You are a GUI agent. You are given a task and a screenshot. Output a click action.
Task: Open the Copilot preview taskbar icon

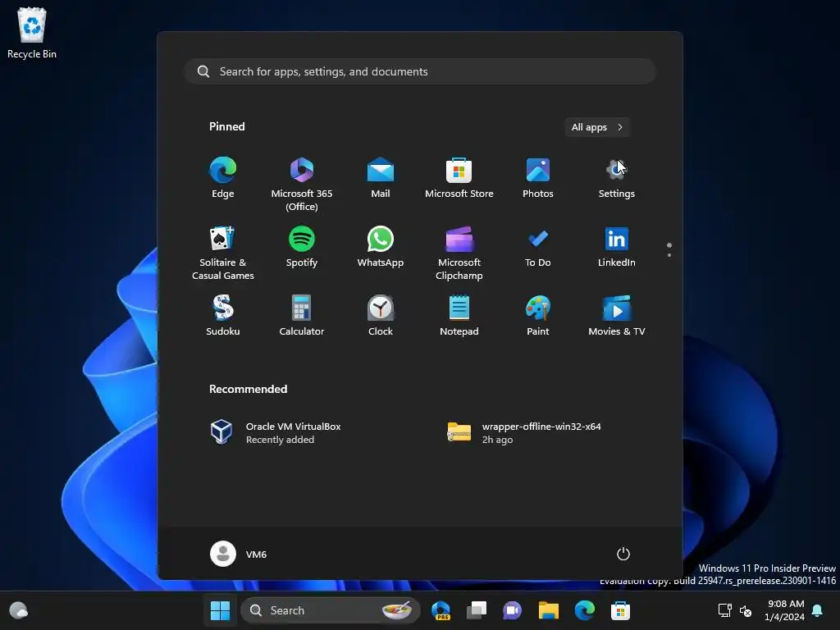pos(441,610)
